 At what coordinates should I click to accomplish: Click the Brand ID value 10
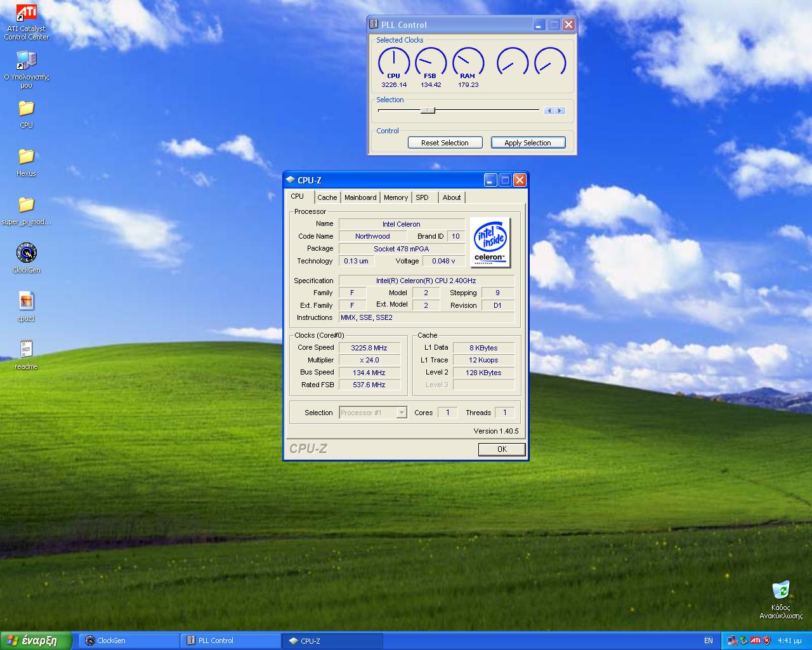pyautogui.click(x=455, y=236)
